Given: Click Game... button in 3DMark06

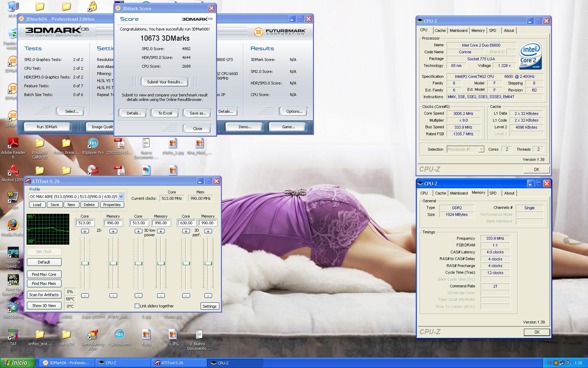Looking at the screenshot, I should [288, 127].
